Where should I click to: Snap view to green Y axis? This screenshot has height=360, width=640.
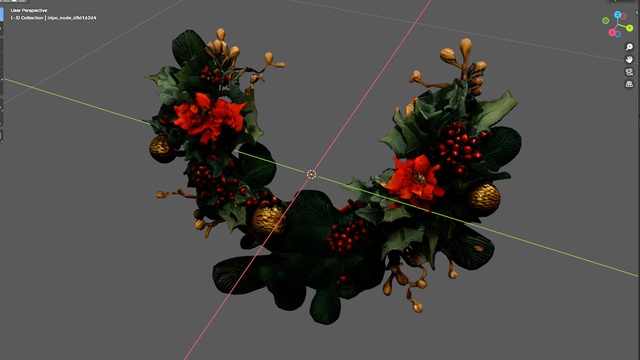click(629, 28)
